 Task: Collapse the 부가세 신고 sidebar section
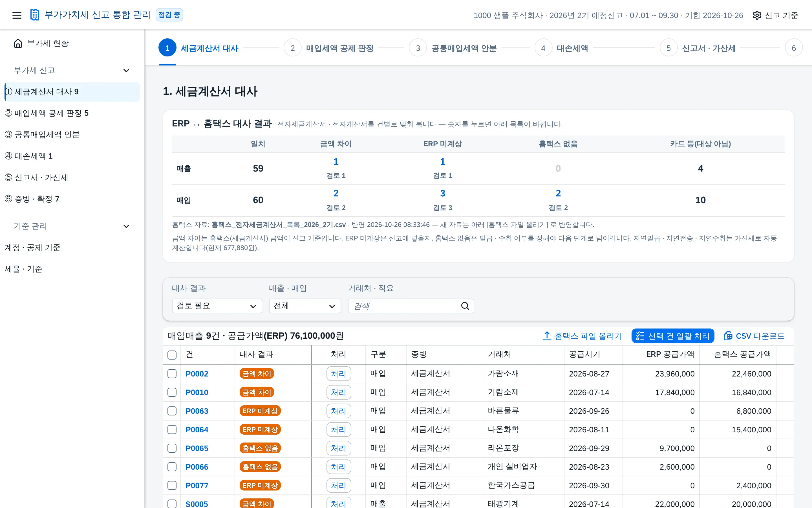(x=126, y=71)
